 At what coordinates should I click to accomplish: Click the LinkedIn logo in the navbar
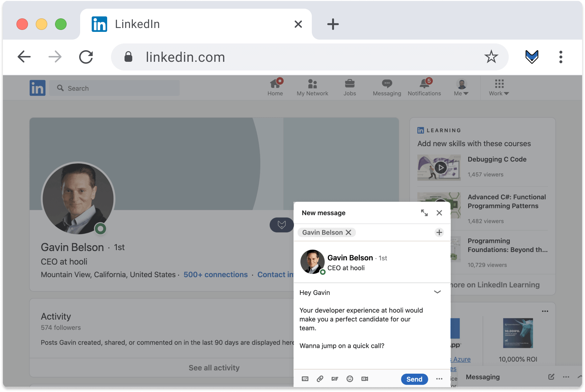pyautogui.click(x=38, y=88)
